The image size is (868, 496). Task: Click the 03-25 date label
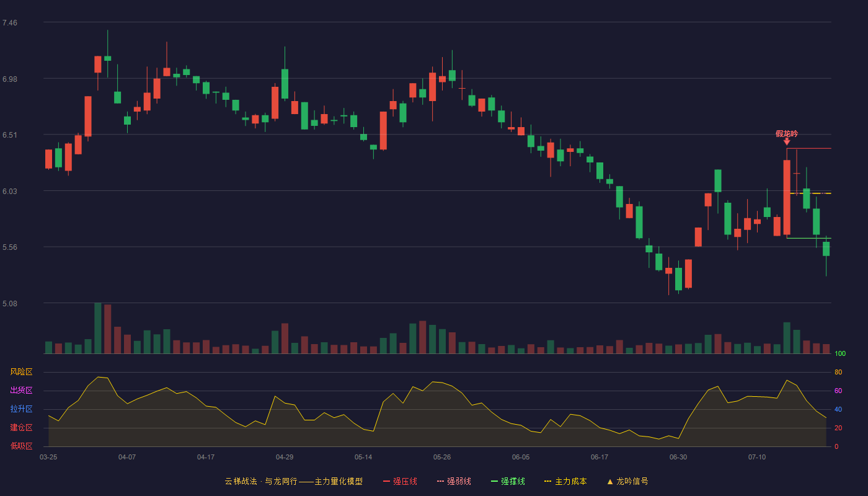(48, 457)
